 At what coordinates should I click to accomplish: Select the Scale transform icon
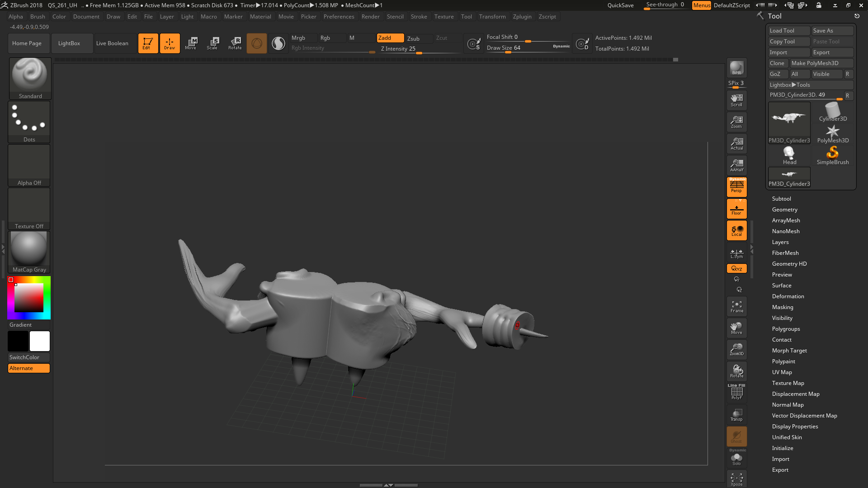(x=212, y=43)
